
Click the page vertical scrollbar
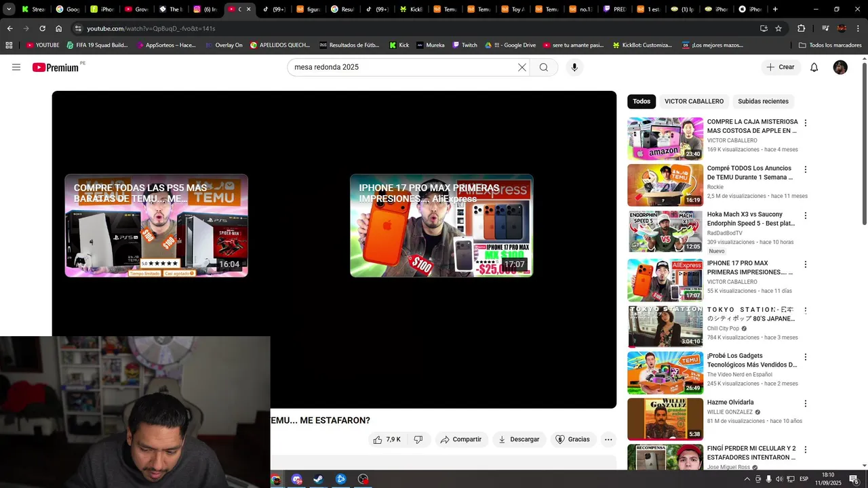pos(864,142)
